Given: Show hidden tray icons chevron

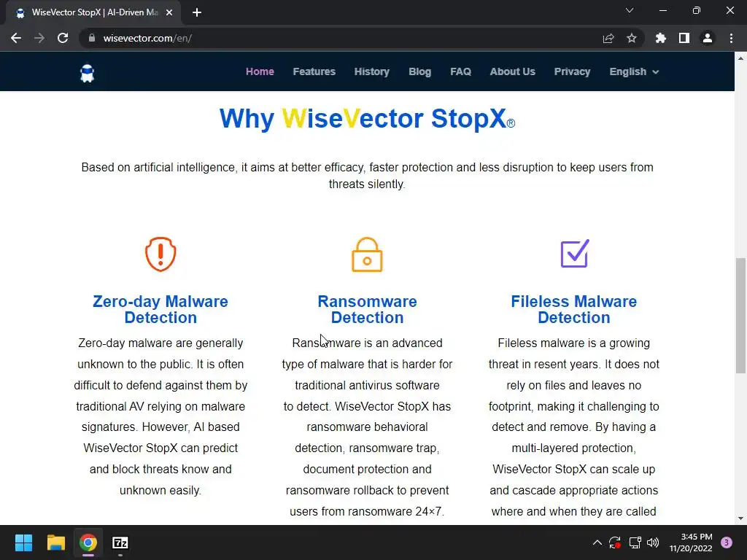Looking at the screenshot, I should tap(597, 542).
